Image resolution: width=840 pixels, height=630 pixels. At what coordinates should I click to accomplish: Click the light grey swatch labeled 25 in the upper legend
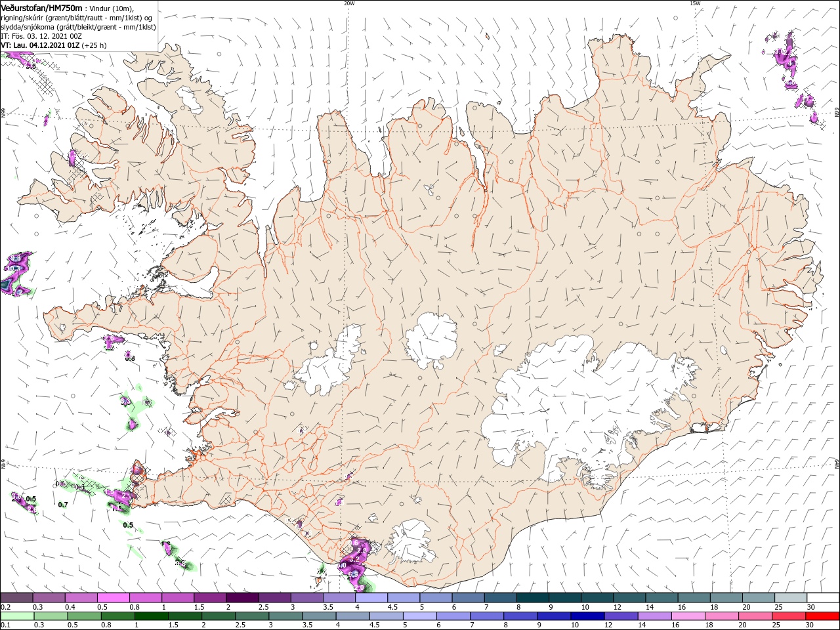790,598
